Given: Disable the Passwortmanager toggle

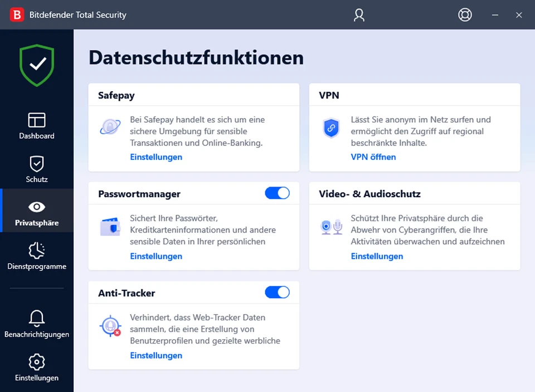Looking at the screenshot, I should point(277,192).
